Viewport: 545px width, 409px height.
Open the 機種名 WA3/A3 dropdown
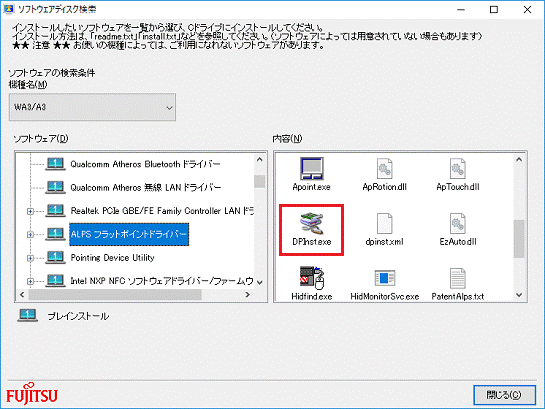pyautogui.click(x=92, y=107)
